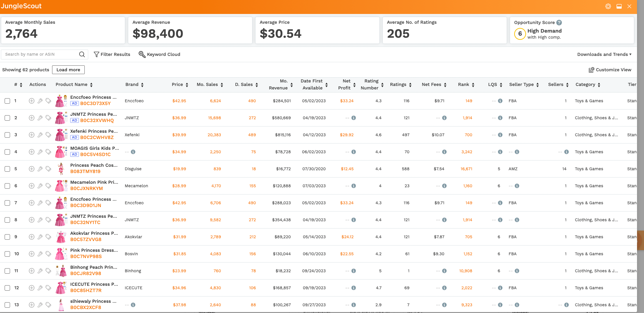The height and width of the screenshot is (313, 644).
Task: Sort by Price column arrows
Action: [187, 85]
